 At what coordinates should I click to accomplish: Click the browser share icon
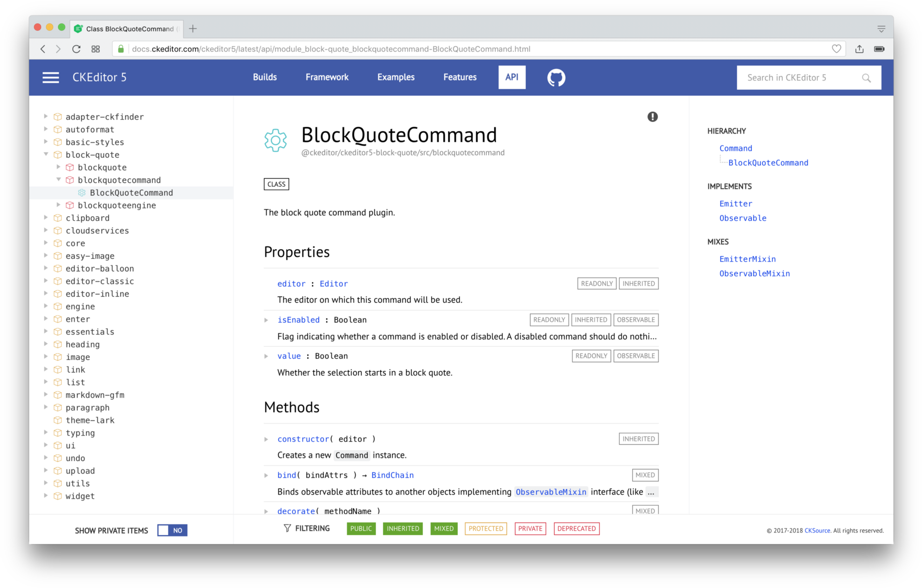tap(859, 49)
